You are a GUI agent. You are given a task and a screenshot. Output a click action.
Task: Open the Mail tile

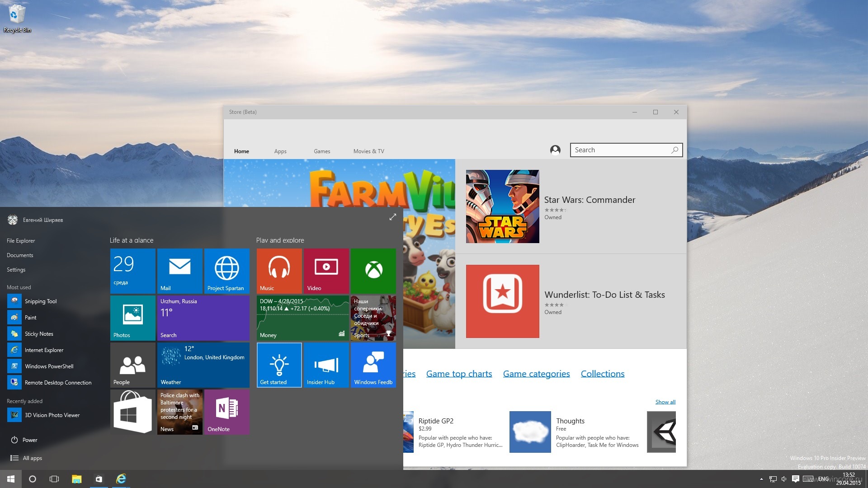tap(179, 271)
